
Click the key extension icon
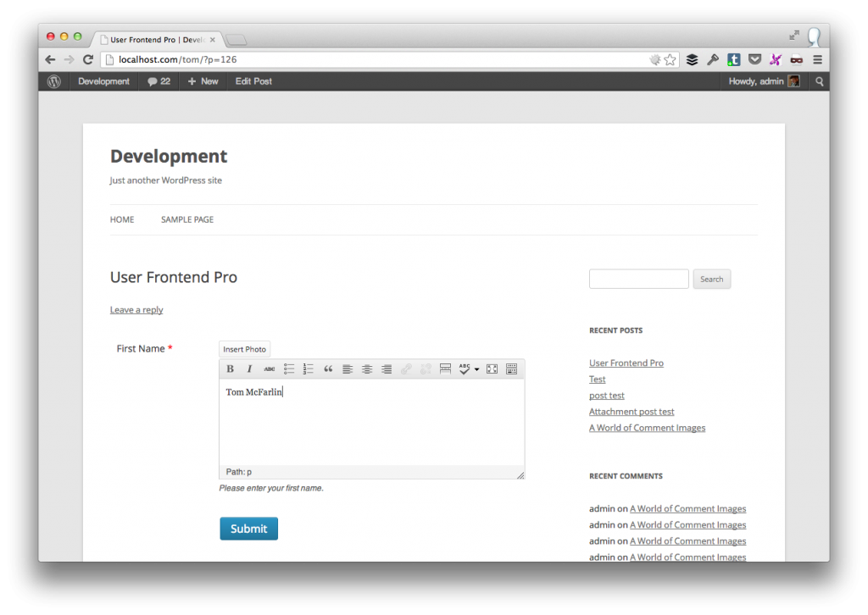(713, 60)
